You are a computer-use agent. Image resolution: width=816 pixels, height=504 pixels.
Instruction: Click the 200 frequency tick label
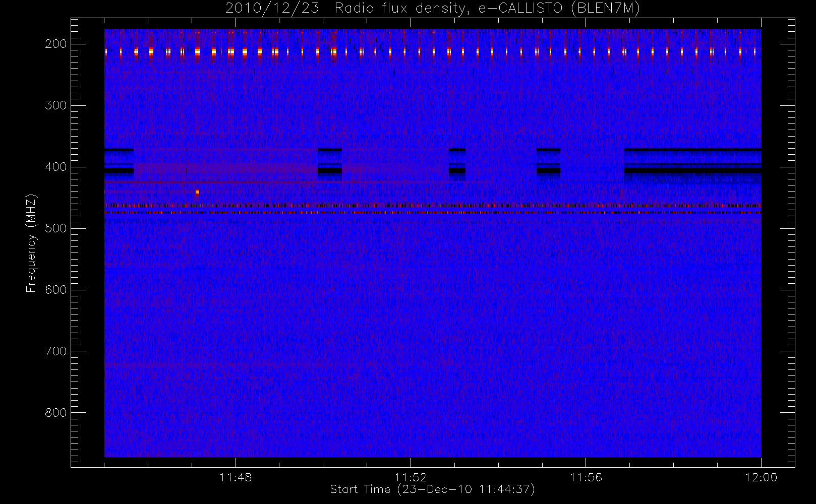tap(56, 44)
